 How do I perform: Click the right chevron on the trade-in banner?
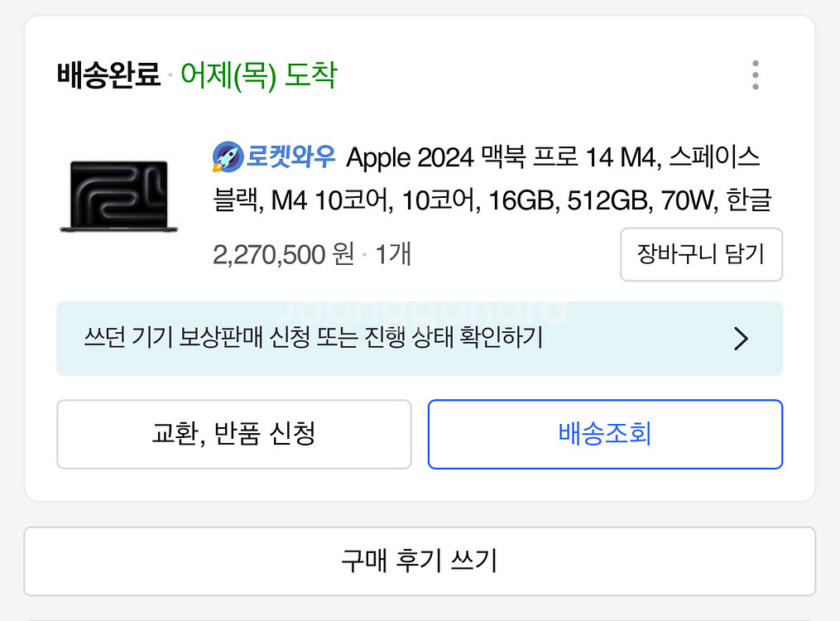tap(741, 339)
